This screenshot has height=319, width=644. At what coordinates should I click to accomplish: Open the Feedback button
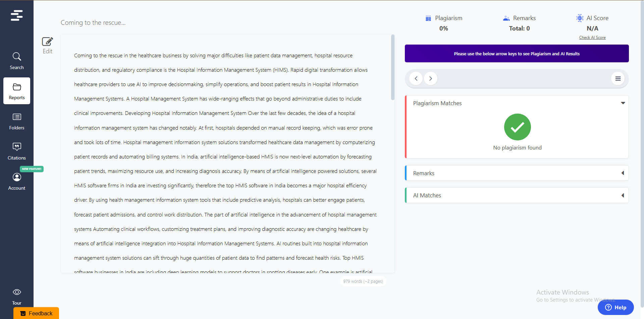36,313
